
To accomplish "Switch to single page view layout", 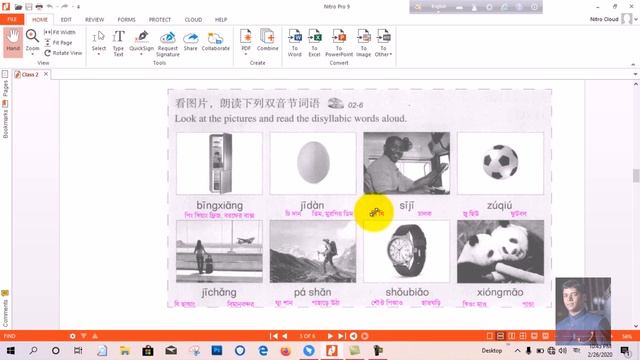I will click(489, 336).
